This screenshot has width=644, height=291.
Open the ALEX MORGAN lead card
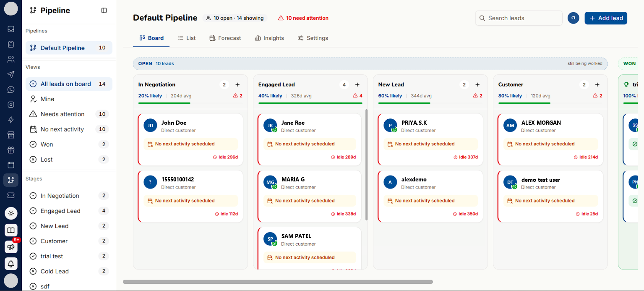(x=550, y=139)
